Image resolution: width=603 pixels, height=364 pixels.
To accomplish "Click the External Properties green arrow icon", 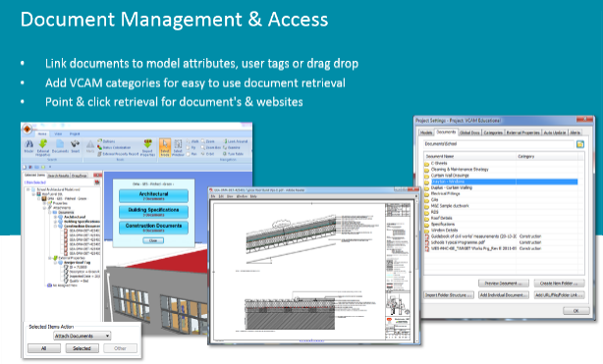I will (x=42, y=144).
